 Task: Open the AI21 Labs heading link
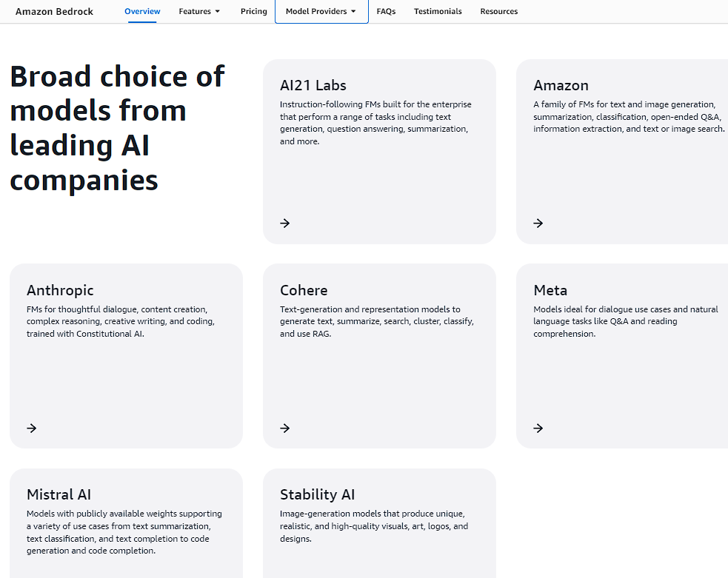click(x=313, y=85)
